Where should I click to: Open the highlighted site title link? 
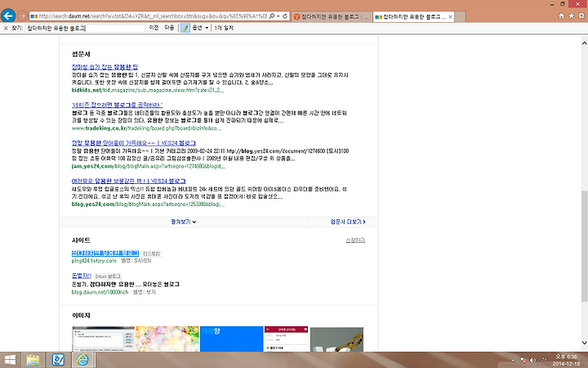pos(105,253)
